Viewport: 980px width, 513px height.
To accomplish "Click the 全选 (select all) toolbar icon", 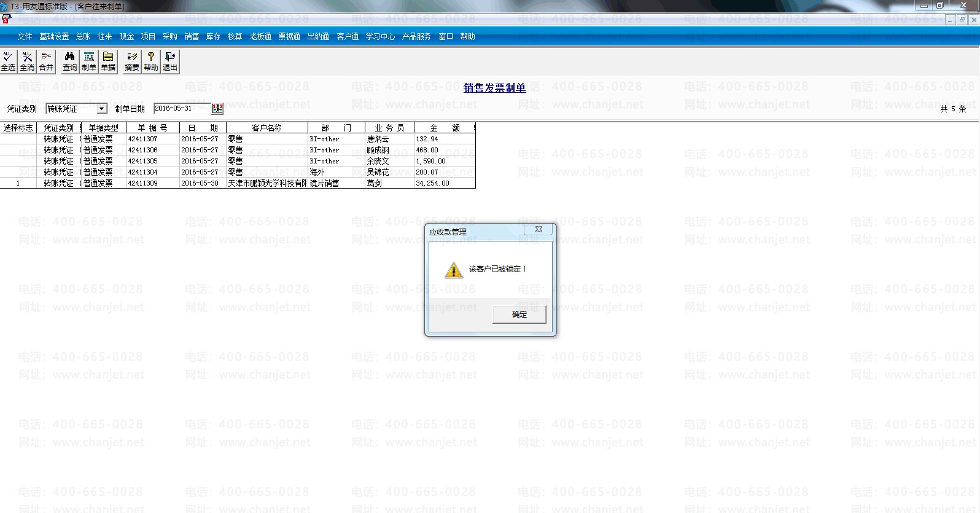I will pos(8,61).
